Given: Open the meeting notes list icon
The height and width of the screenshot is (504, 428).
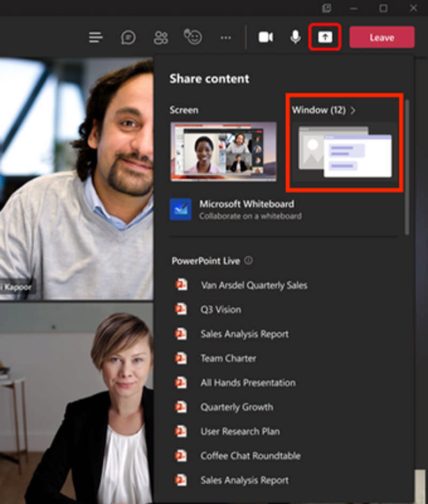Looking at the screenshot, I should pyautogui.click(x=96, y=37).
